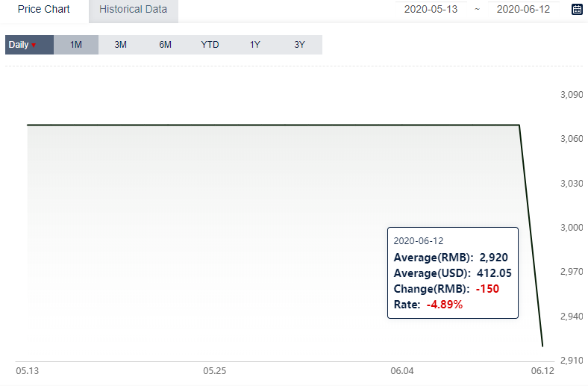Click the 05.25 x-axis date label
The height and width of the screenshot is (386, 588).
coord(215,371)
